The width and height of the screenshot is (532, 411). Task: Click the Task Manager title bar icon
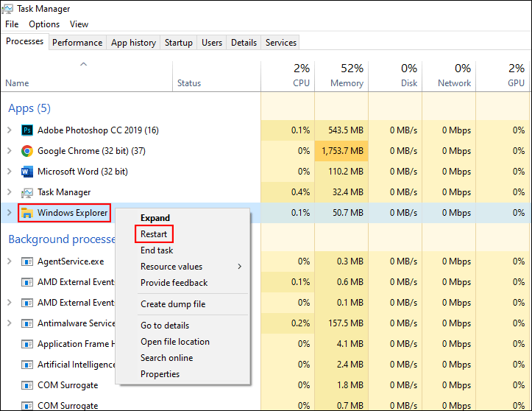click(x=7, y=9)
